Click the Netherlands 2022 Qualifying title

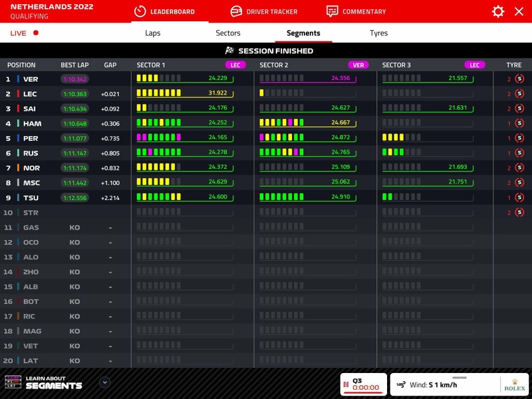(x=52, y=11)
